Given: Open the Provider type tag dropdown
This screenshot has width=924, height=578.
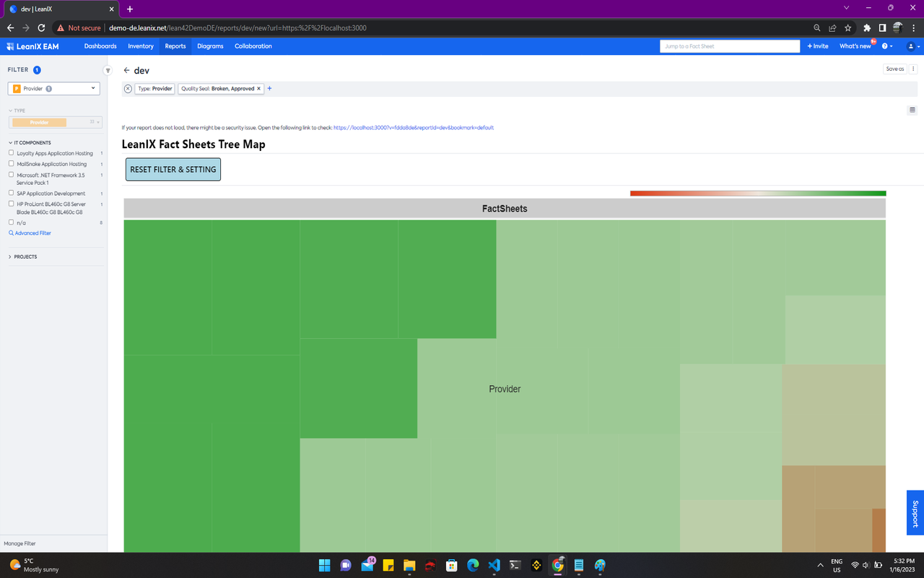Looking at the screenshot, I should click(x=55, y=122).
